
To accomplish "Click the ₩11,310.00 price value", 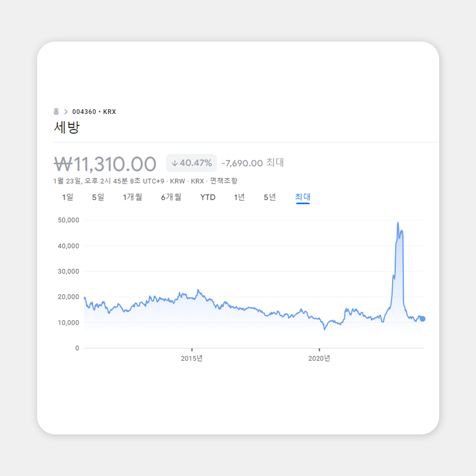I will [x=105, y=164].
